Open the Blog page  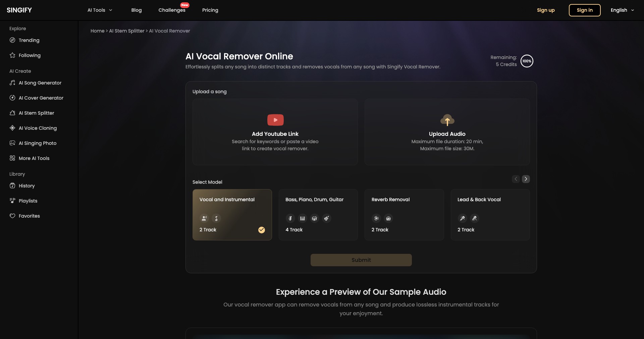137,10
